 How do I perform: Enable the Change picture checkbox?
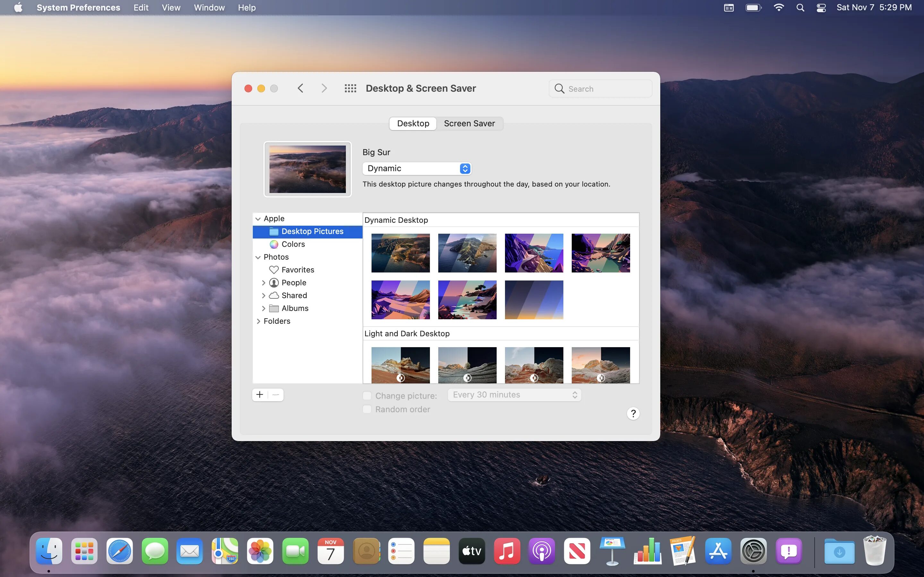(x=367, y=395)
